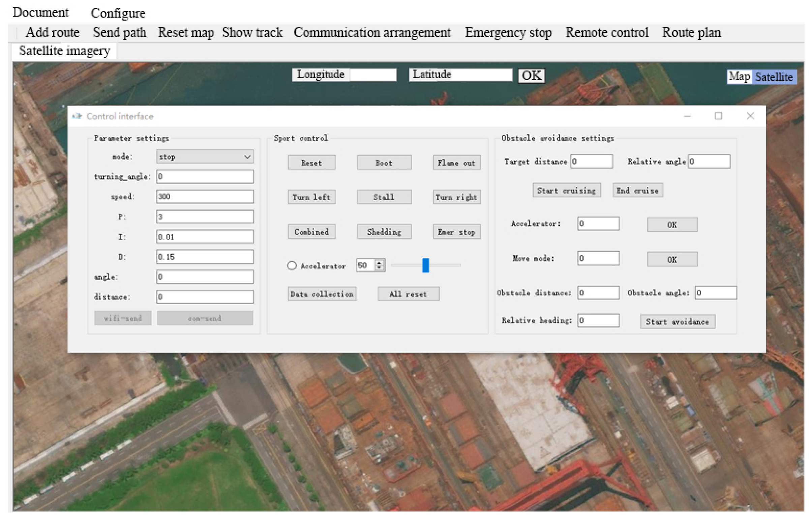Minimize the Control interface window
812x523 pixels.
(687, 116)
